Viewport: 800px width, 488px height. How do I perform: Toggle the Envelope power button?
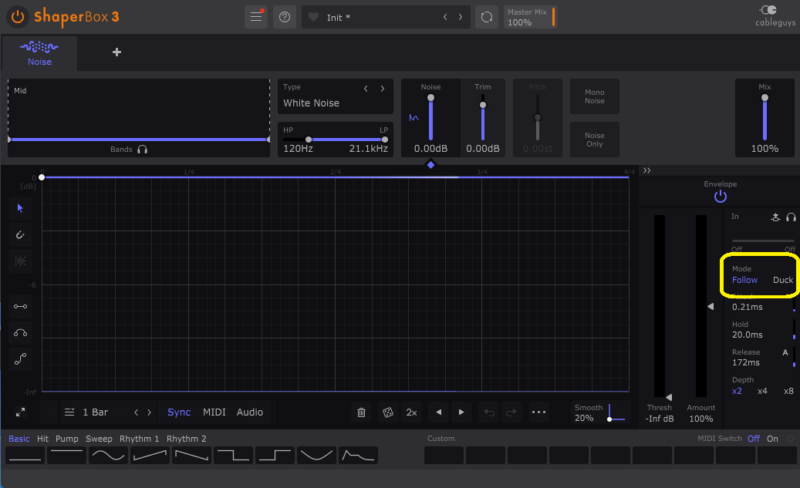pyautogui.click(x=720, y=197)
